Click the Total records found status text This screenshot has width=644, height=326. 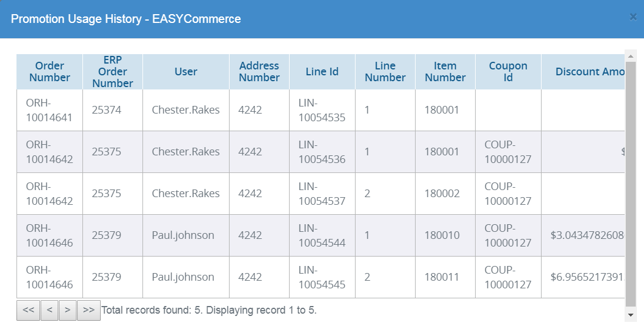point(209,310)
